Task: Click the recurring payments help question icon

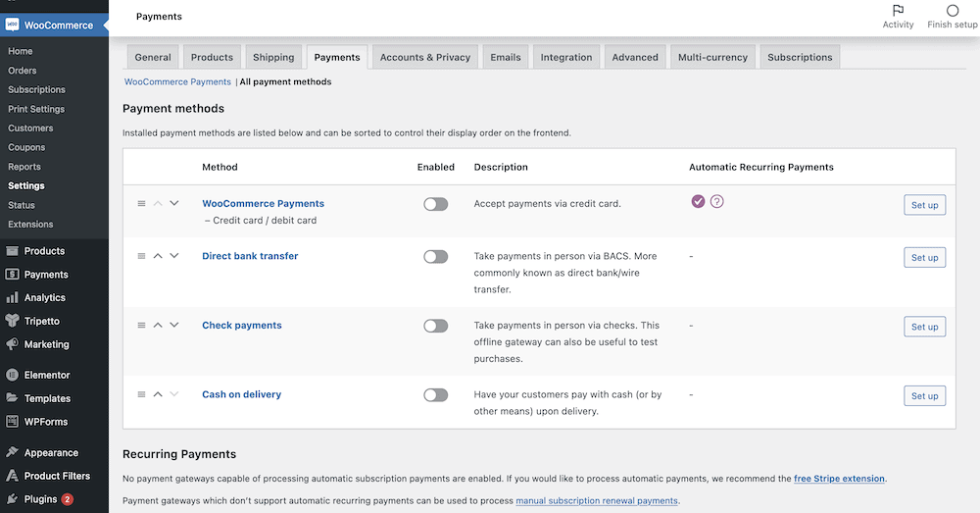Action: [x=717, y=201]
